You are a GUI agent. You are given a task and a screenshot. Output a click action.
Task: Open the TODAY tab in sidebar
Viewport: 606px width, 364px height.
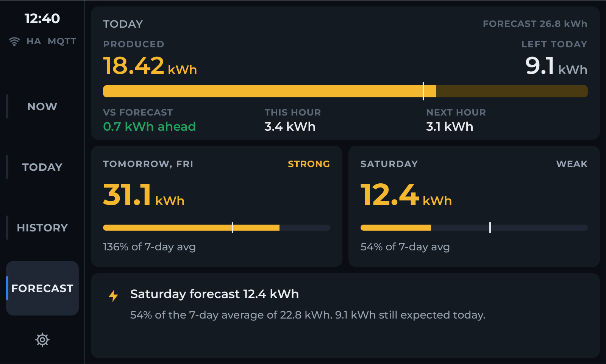(x=42, y=167)
